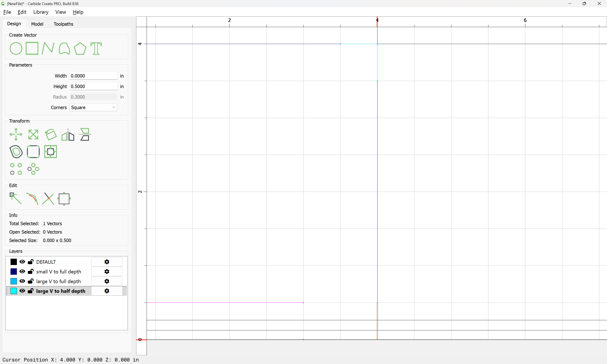Toggle visibility of small V to full depth layer
Viewport: 607px width, 364px height.
[22, 272]
